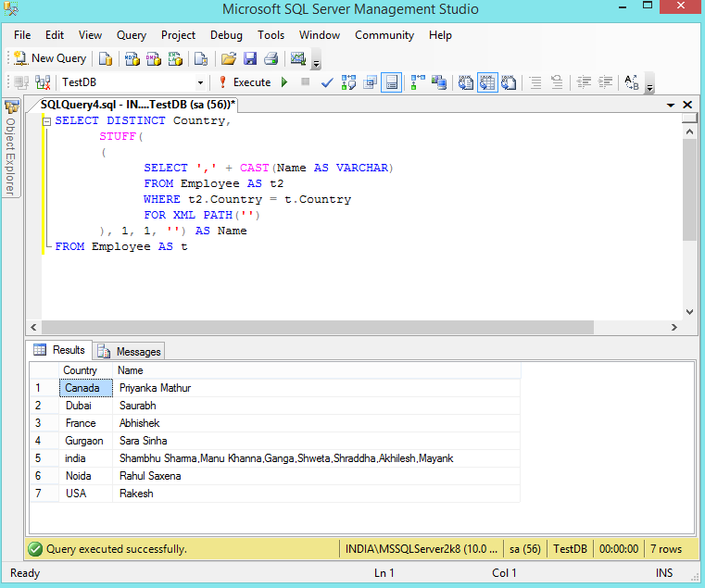Open the TestDB database dropdown
705x588 pixels.
(199, 82)
